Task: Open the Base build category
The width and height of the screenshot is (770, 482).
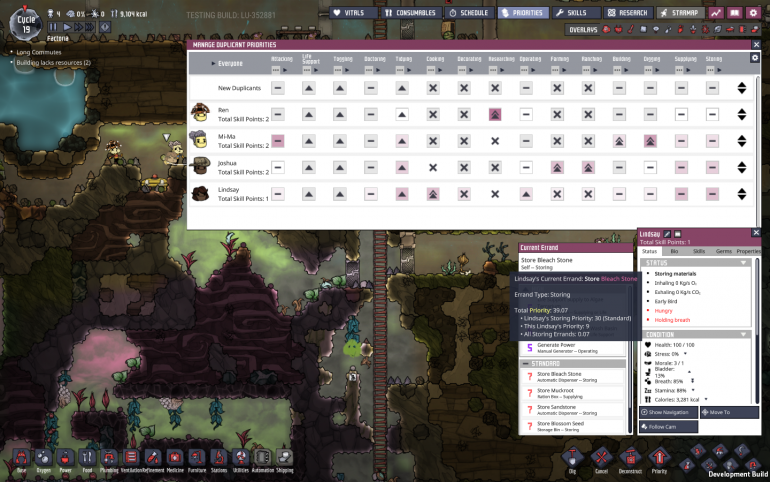Action: [x=22, y=458]
